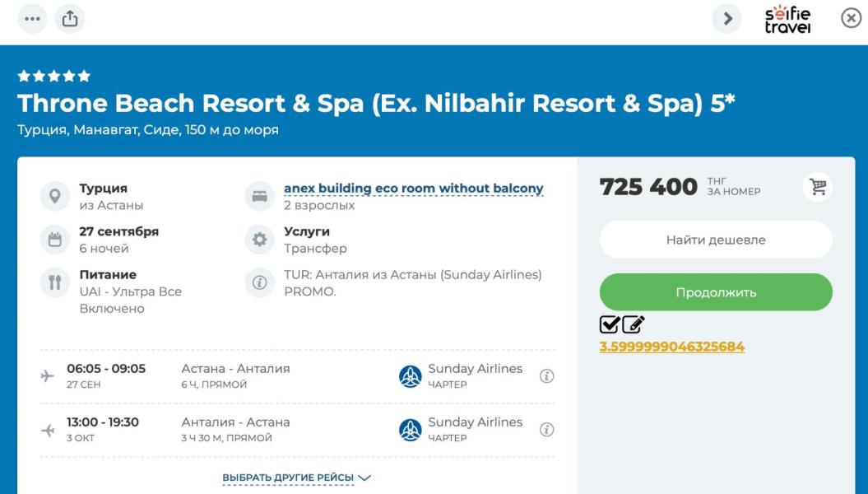Click the forward arrow button near logo
868x494 pixels.
726,18
